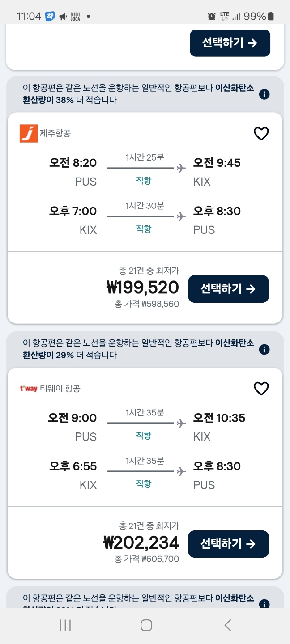The height and width of the screenshot is (644, 290).
Task: Tap the t'way airline logo
Action: [29, 388]
